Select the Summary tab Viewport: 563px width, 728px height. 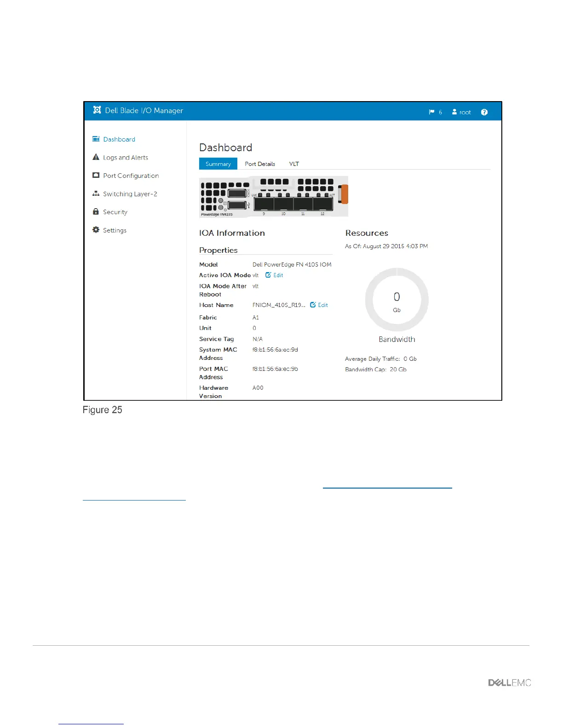click(x=218, y=164)
